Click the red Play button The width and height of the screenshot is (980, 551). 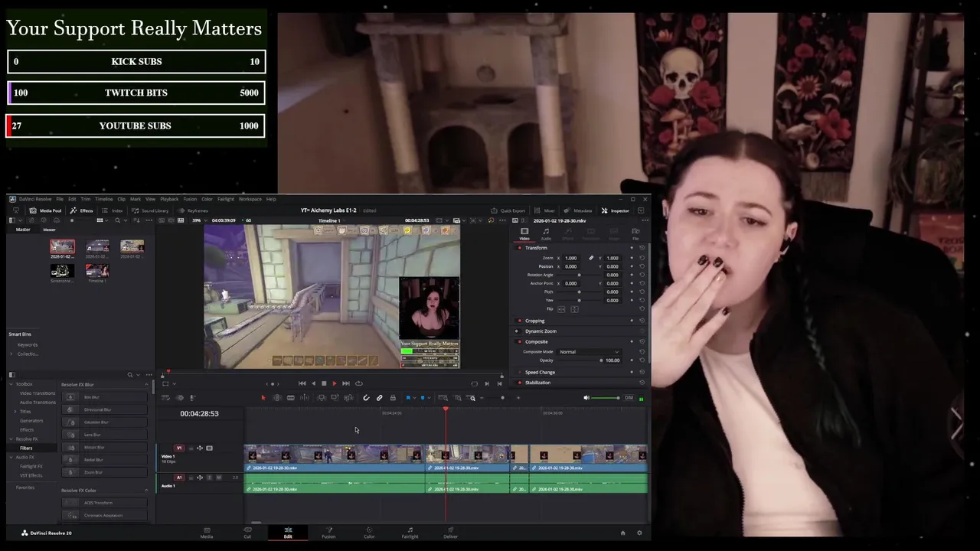pyautogui.click(x=335, y=383)
